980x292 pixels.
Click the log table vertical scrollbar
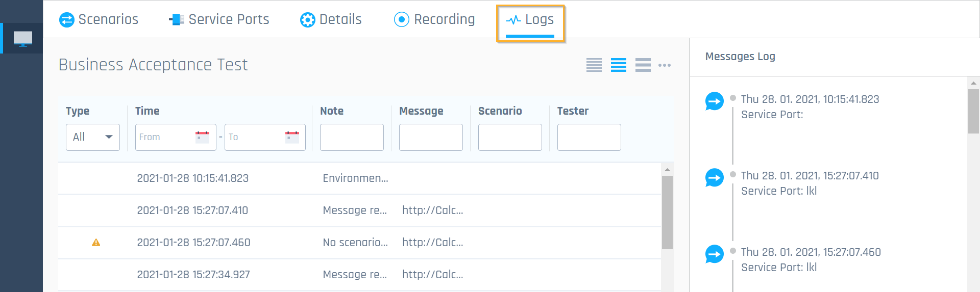tap(667, 213)
